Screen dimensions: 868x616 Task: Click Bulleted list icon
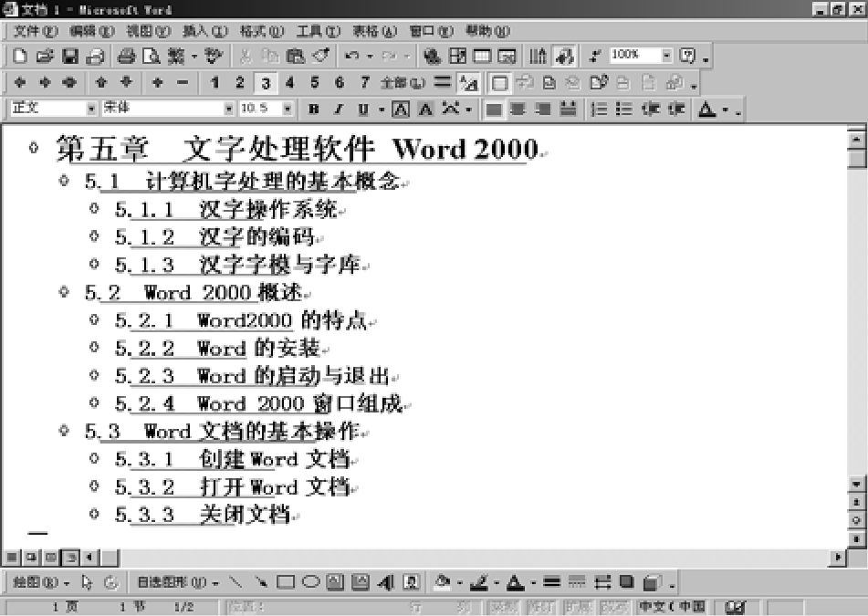click(624, 109)
